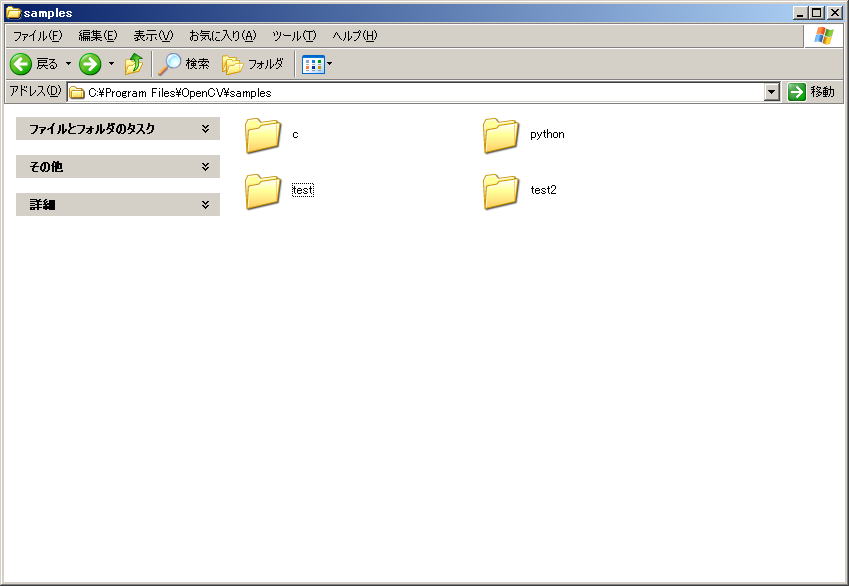
Task: Open the Views icon button
Action: click(x=313, y=64)
